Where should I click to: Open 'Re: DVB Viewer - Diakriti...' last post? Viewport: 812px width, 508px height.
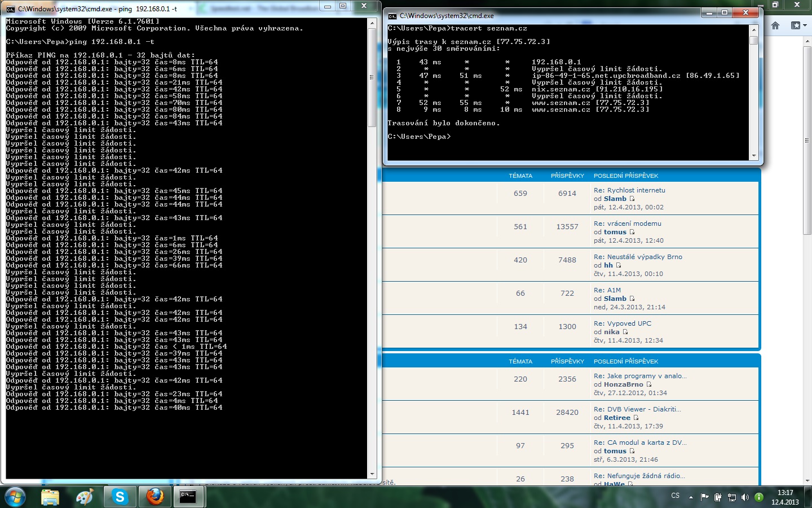(x=637, y=409)
